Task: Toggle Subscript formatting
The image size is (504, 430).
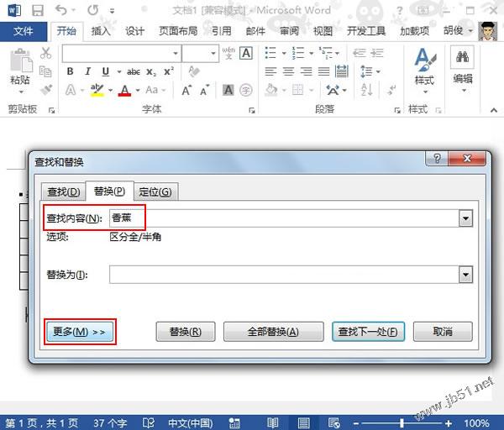Action: pyautogui.click(x=151, y=72)
